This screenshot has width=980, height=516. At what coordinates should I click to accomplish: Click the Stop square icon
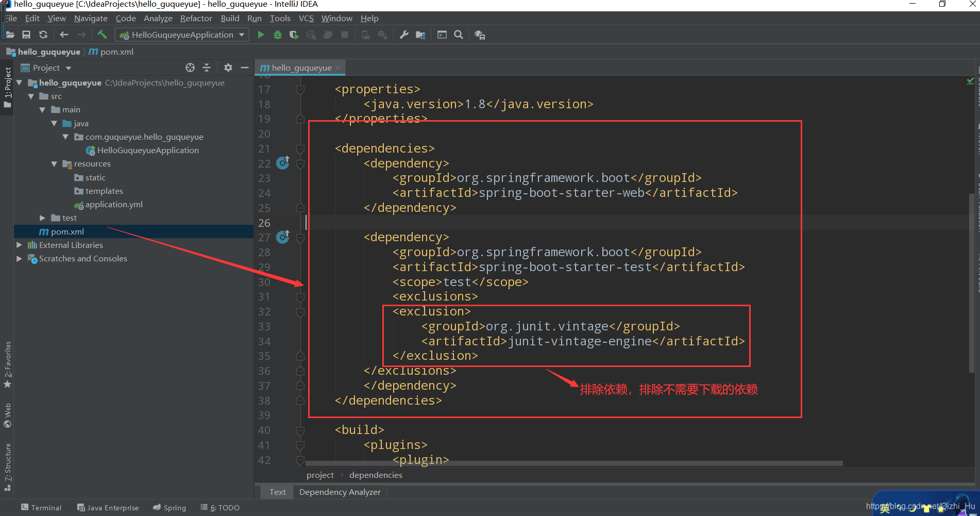click(345, 35)
